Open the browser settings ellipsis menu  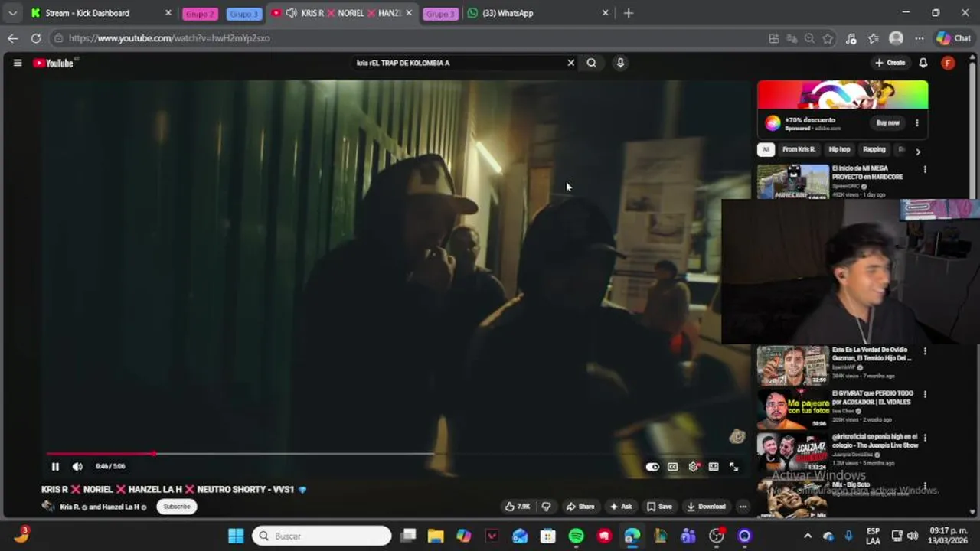click(919, 38)
